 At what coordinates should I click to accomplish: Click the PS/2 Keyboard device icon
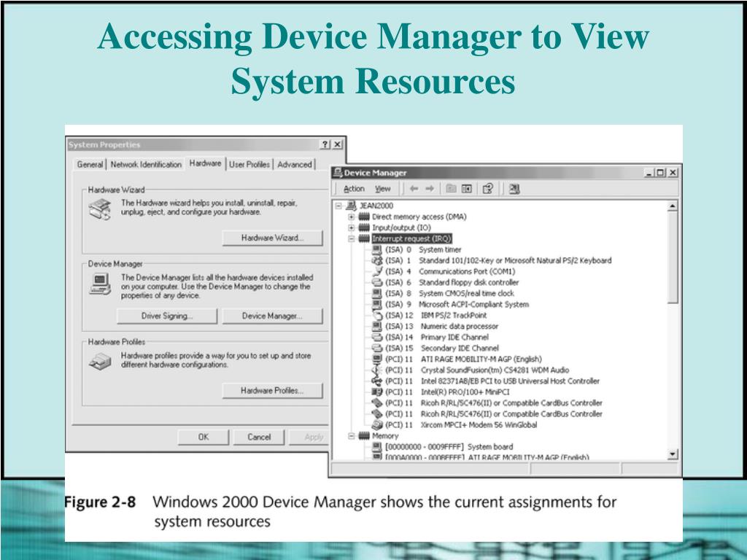coord(377,260)
